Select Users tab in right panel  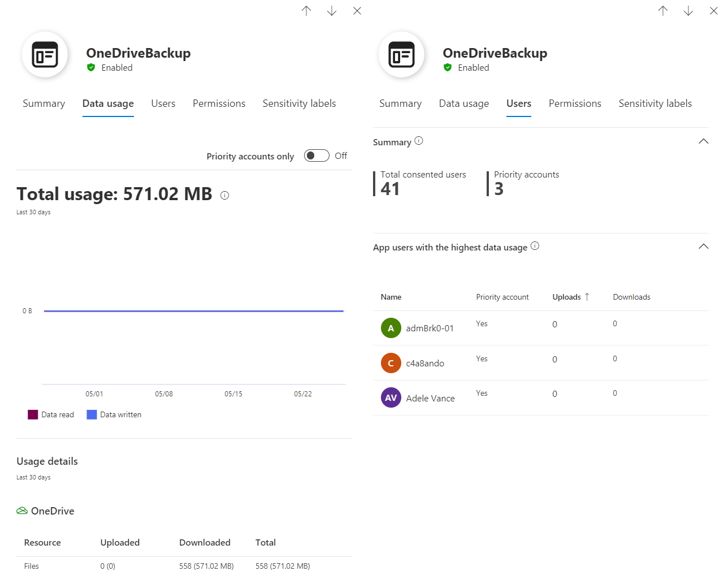[x=519, y=103]
